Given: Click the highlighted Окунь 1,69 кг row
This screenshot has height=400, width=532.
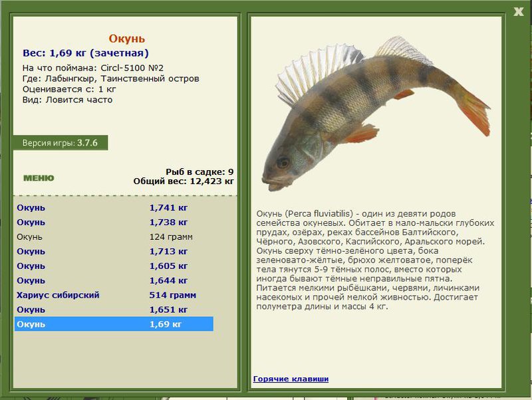Looking at the screenshot, I should [114, 324].
